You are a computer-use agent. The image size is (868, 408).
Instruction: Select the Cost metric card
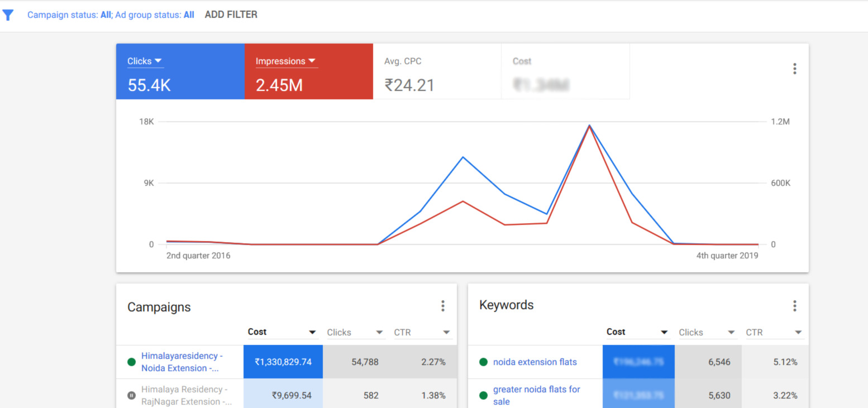tap(565, 71)
